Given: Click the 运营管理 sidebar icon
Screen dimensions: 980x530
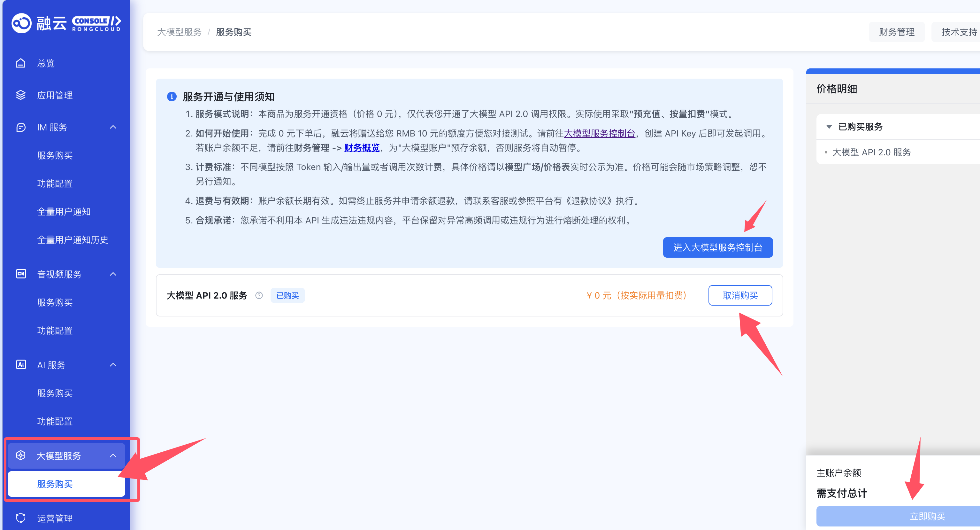Looking at the screenshot, I should (x=21, y=518).
